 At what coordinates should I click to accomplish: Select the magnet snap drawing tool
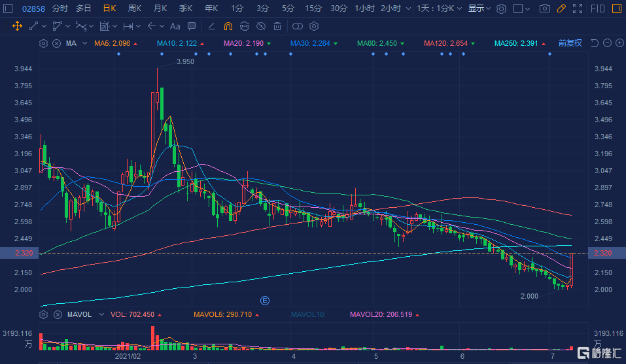tap(228, 27)
